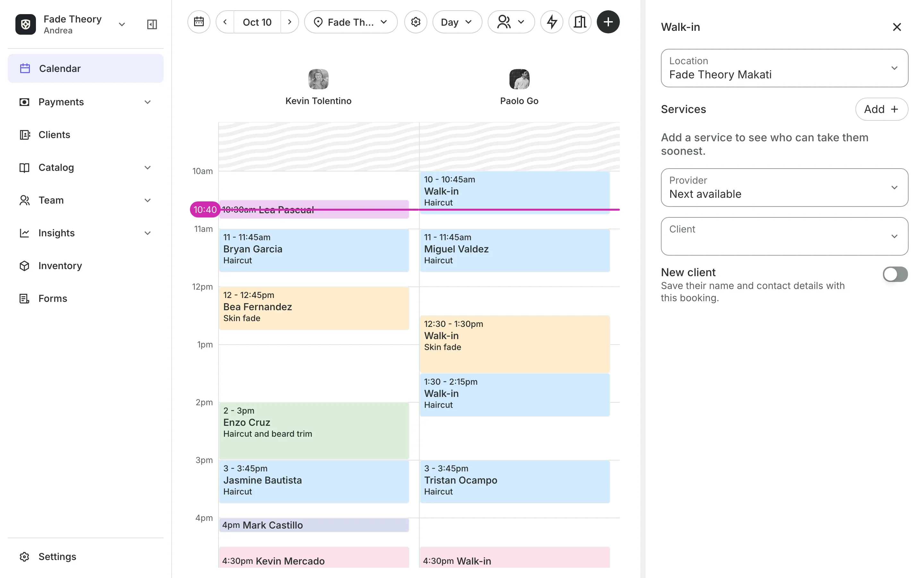Open the 12:30 Walk-in skin fade block
This screenshot has height=578, width=924.
[515, 344]
